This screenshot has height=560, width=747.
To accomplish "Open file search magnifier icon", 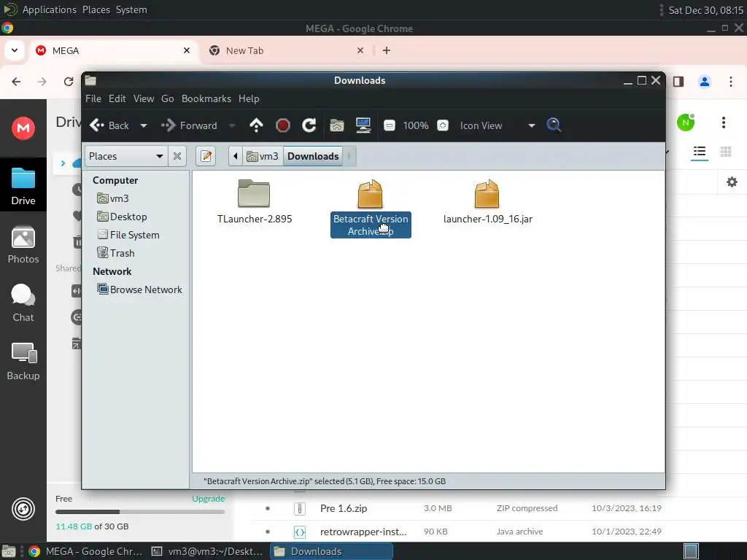I will tap(554, 125).
